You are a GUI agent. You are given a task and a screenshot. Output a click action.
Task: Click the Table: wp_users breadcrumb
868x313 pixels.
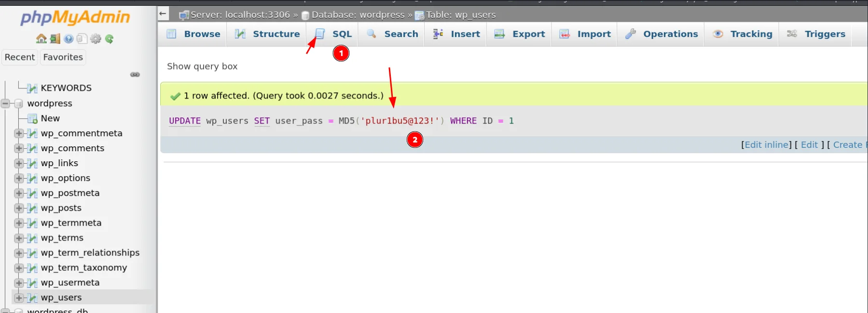(x=461, y=15)
